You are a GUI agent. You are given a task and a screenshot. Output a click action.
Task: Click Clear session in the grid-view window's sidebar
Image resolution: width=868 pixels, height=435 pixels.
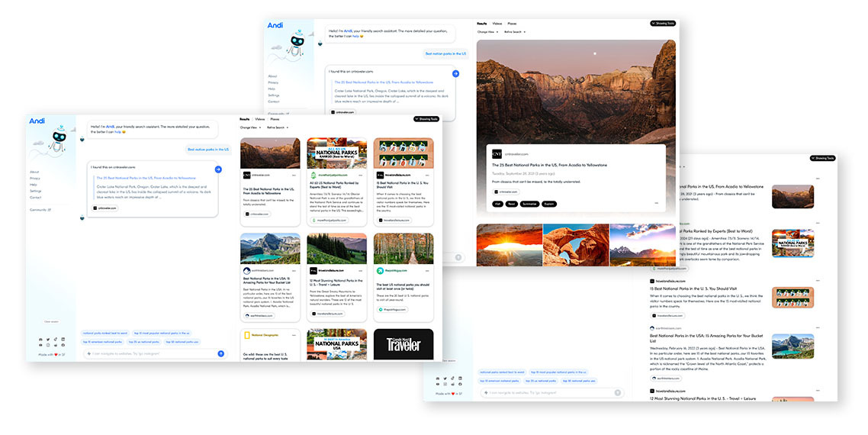coord(51,321)
